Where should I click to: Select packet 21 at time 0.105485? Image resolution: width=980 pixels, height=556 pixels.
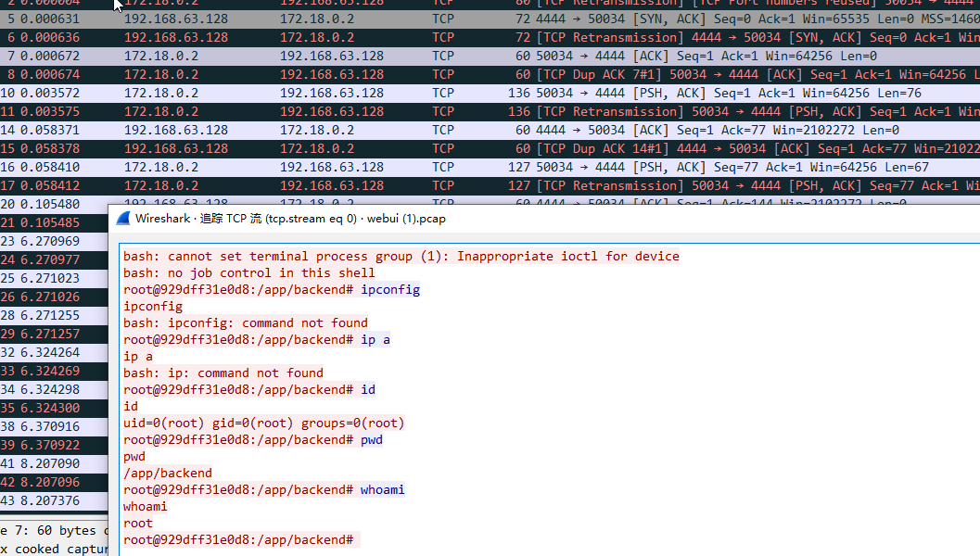54,223
